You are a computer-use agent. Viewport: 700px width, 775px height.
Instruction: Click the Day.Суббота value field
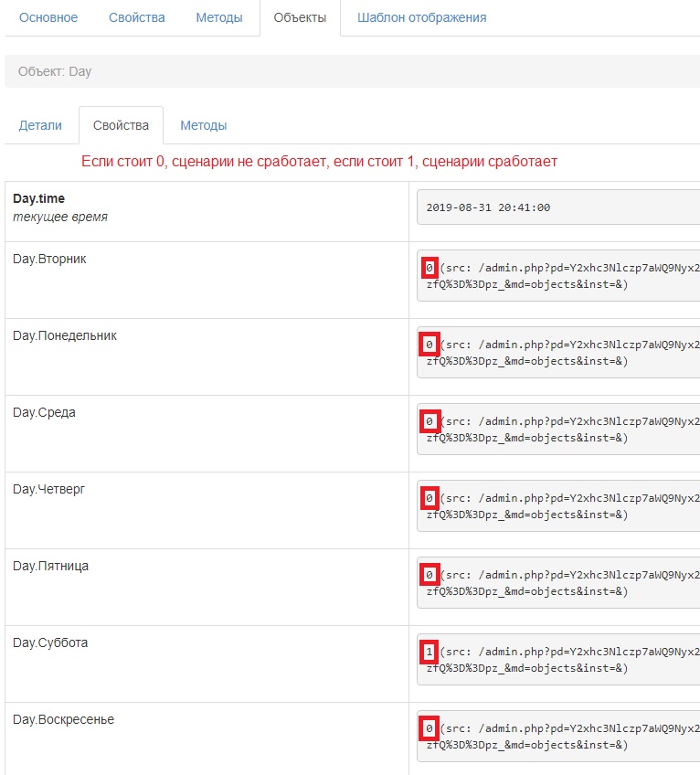tap(557, 660)
